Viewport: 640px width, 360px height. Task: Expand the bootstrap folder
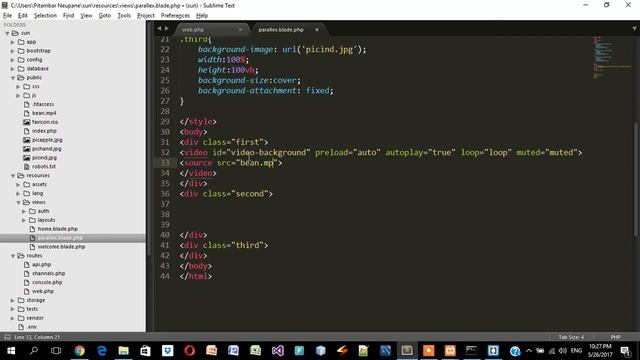13,51
